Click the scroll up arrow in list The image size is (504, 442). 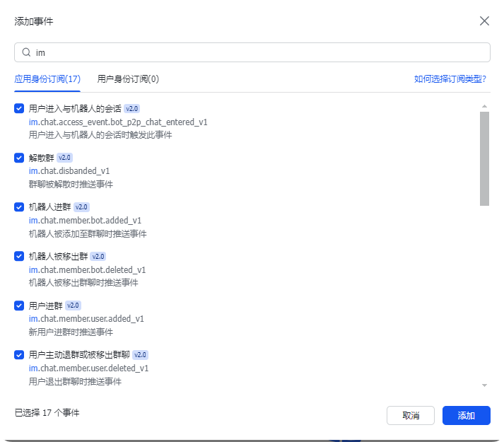(x=484, y=106)
